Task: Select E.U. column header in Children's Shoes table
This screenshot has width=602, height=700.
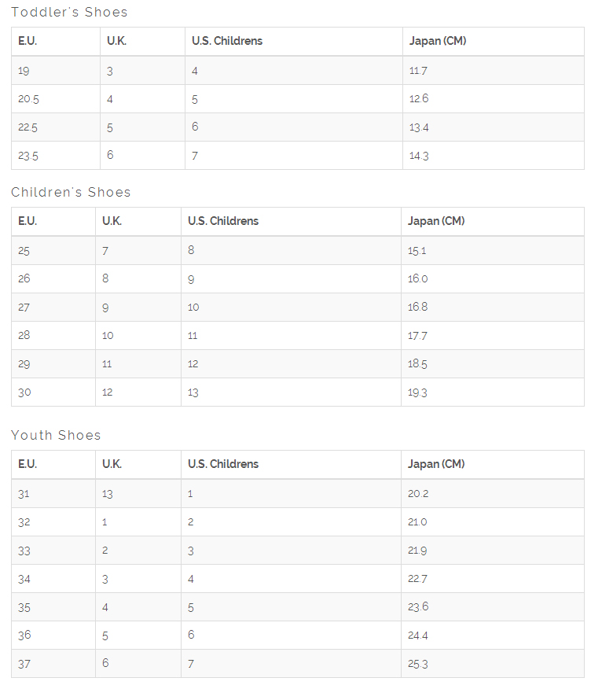Action: click(28, 221)
